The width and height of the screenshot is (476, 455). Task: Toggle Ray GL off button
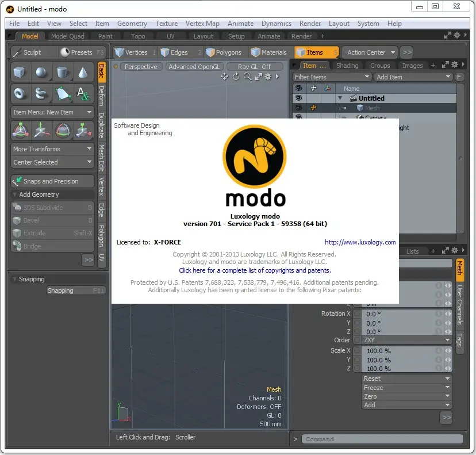(x=255, y=67)
